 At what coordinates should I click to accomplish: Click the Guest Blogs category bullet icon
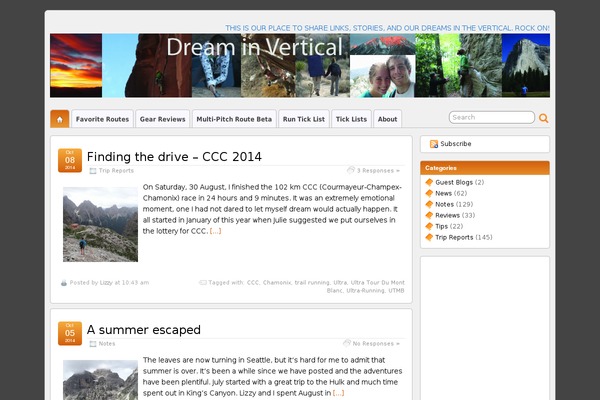click(x=429, y=182)
